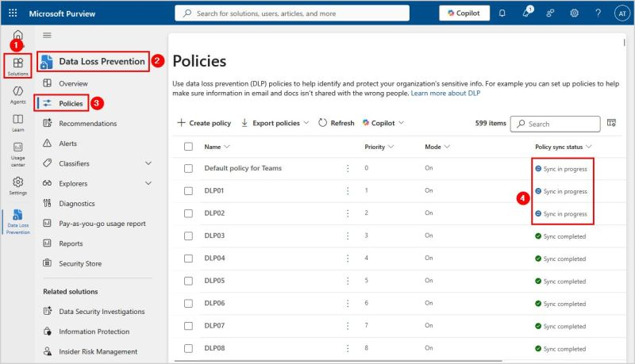Click the notifications bell icon
This screenshot has width=635, height=364.
502,13
